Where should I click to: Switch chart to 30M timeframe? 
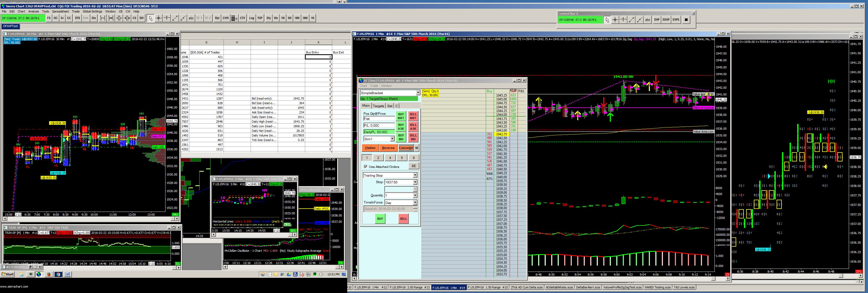[305, 18]
